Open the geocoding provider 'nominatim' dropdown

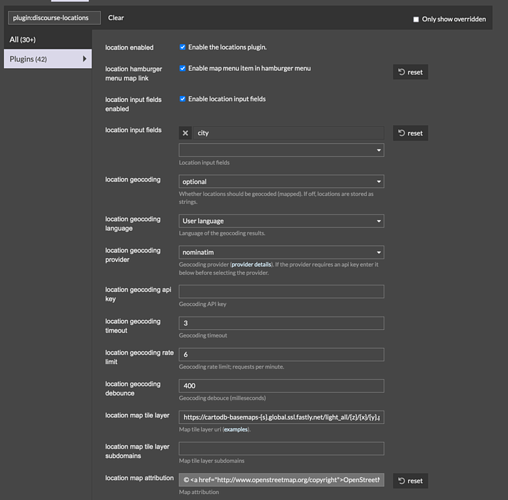pyautogui.click(x=281, y=252)
